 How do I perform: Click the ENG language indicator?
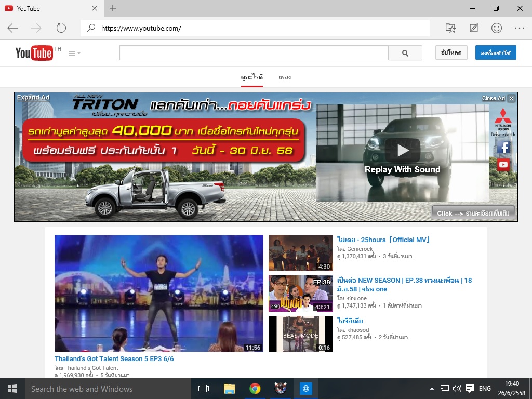click(x=485, y=389)
